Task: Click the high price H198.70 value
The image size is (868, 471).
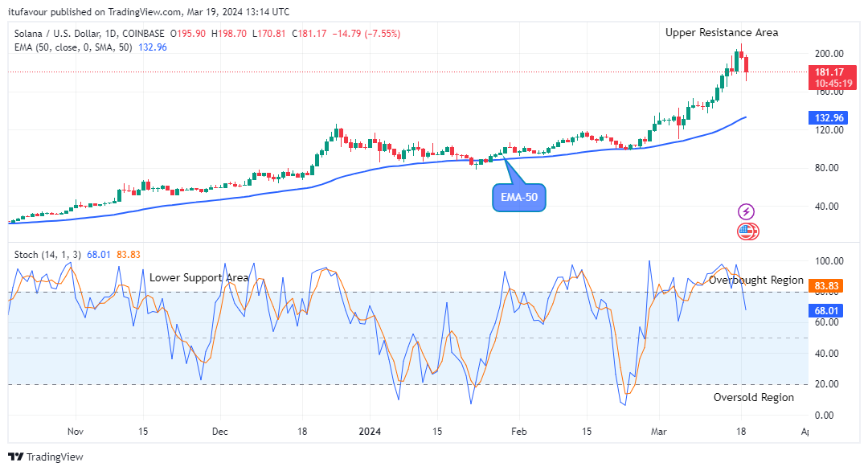Action: click(228, 34)
